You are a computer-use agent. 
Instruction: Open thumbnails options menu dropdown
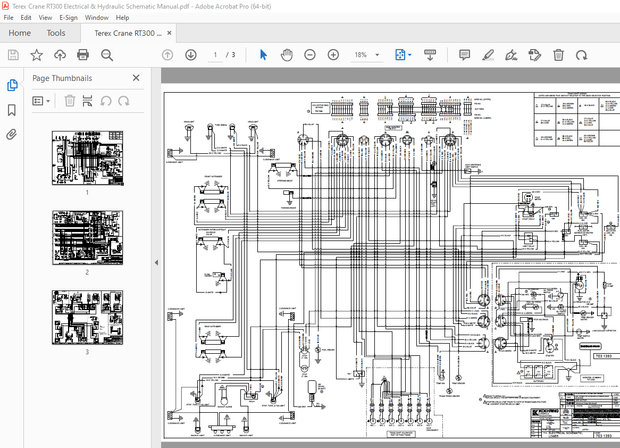click(41, 101)
